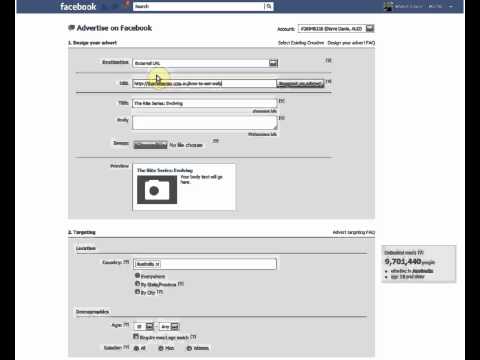The image size is (480, 360).
Task: Select the Everywhere location radio
Action: (x=137, y=276)
